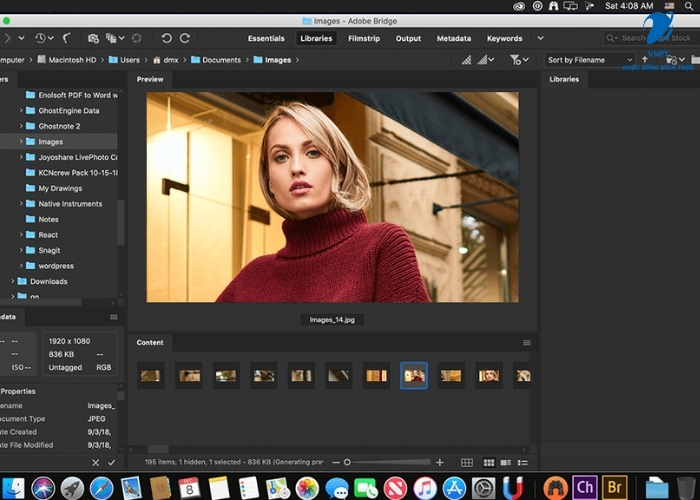This screenshot has height=500, width=700.
Task: Switch to view content as list
Action: click(x=523, y=462)
